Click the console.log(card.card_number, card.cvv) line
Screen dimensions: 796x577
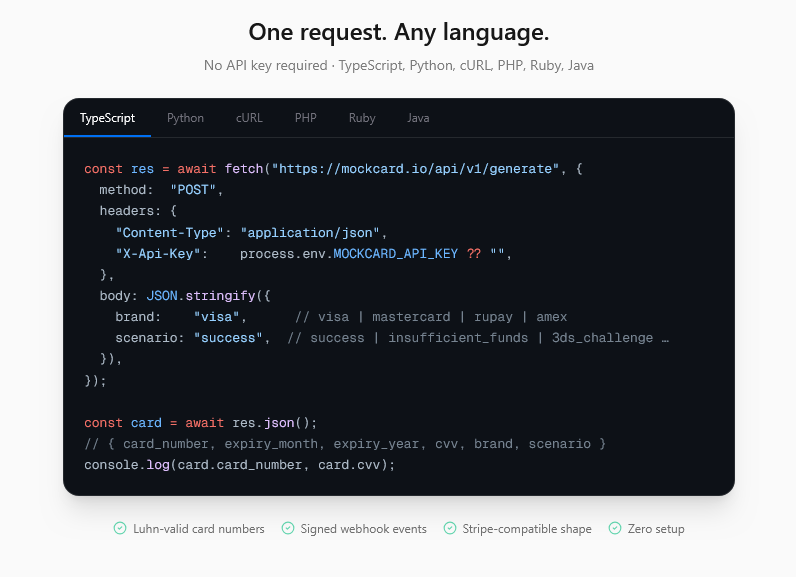(x=240, y=465)
